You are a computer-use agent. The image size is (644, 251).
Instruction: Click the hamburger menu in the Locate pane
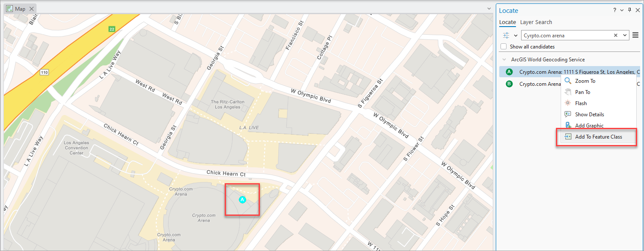[635, 35]
